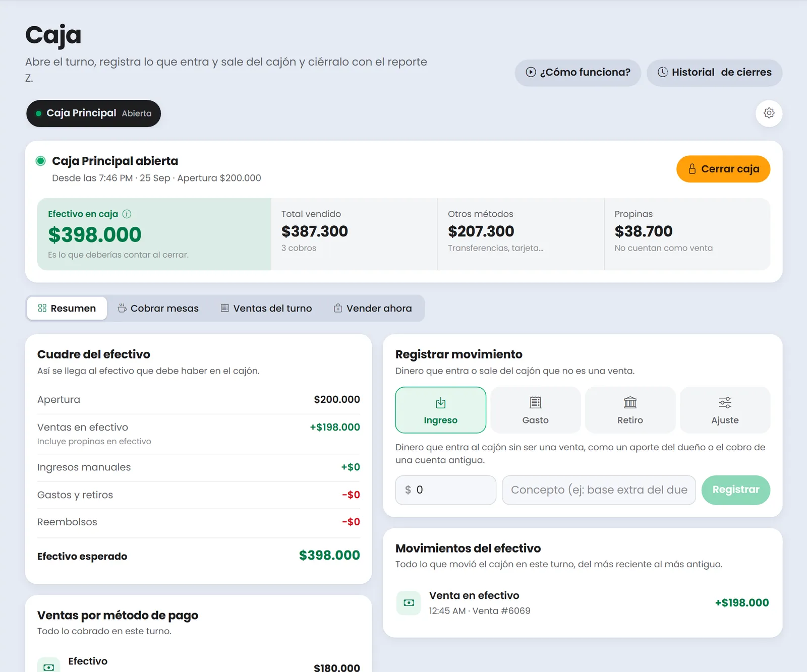807x672 pixels.
Task: Click the lock icon on Cerrar caja
Action: [692, 169]
